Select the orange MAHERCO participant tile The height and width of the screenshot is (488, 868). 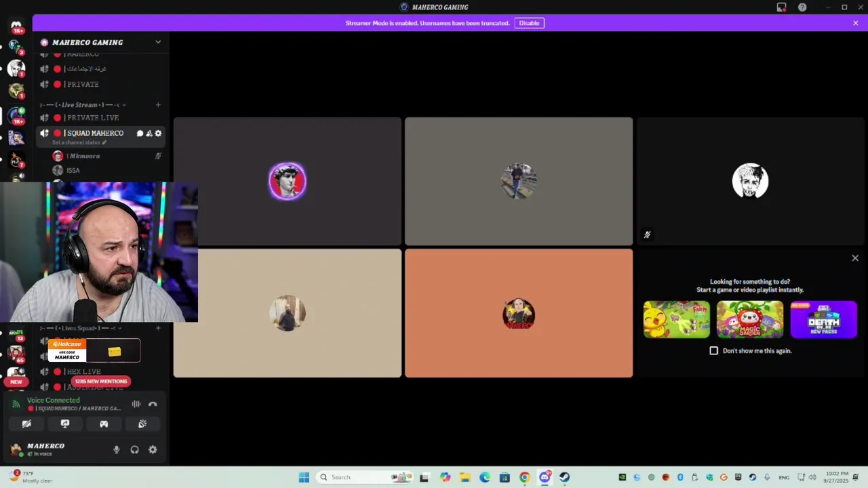(x=519, y=313)
